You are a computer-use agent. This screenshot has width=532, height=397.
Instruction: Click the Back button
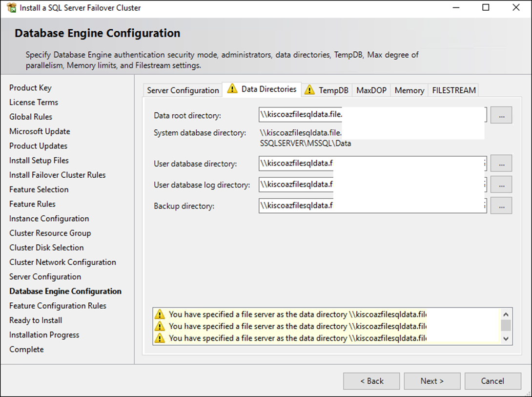(x=371, y=381)
